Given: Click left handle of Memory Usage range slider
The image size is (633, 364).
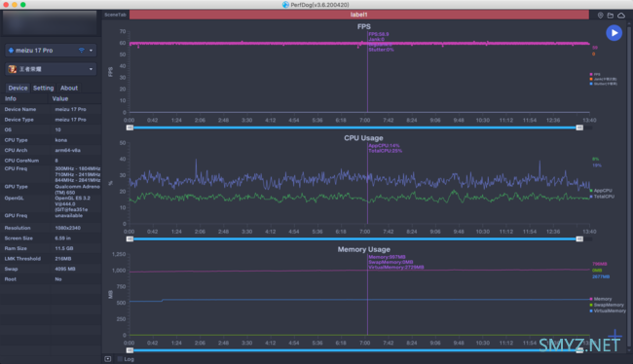Looking at the screenshot, I should tap(130, 350).
